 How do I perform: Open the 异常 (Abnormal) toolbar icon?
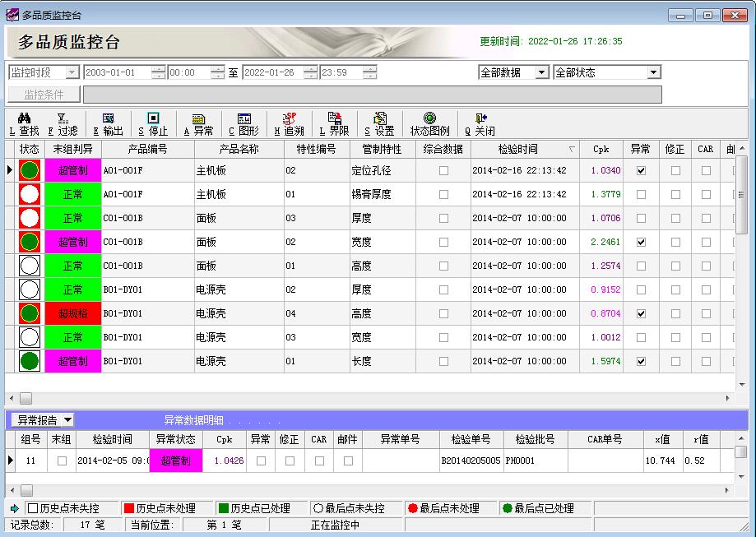click(x=198, y=119)
